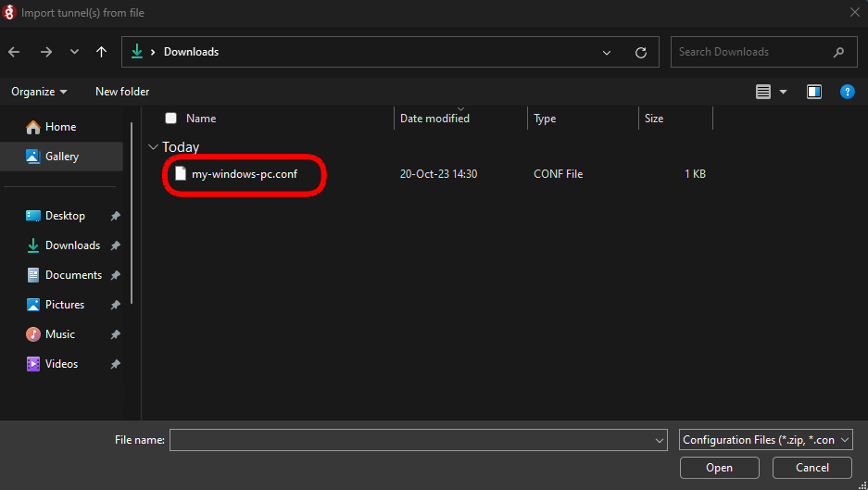Tick the select-all checkbox beside Name
The image size is (868, 490).
point(170,118)
